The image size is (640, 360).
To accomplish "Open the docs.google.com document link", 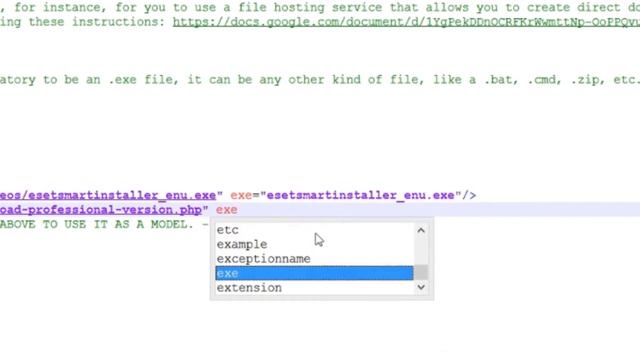I will pos(406,22).
